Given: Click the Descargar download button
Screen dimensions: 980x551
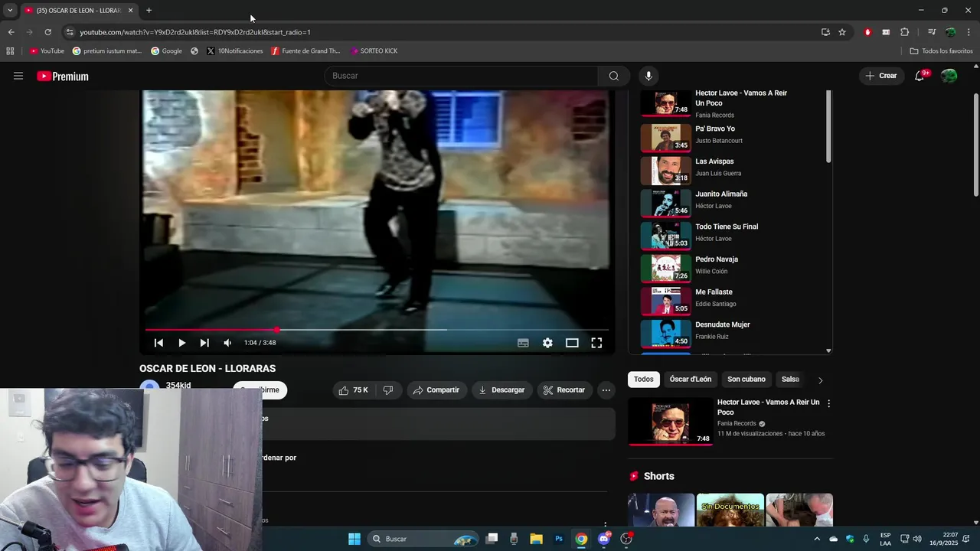Looking at the screenshot, I should tap(501, 390).
